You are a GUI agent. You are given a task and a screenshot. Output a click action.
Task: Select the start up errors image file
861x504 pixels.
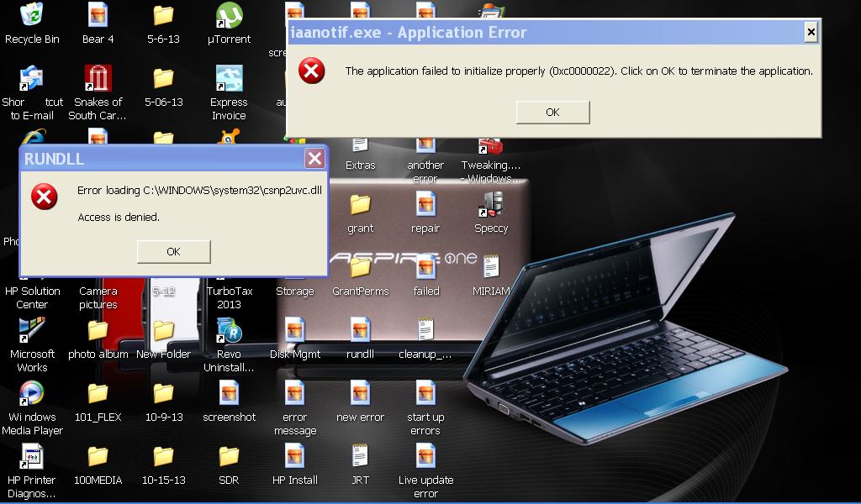click(425, 393)
